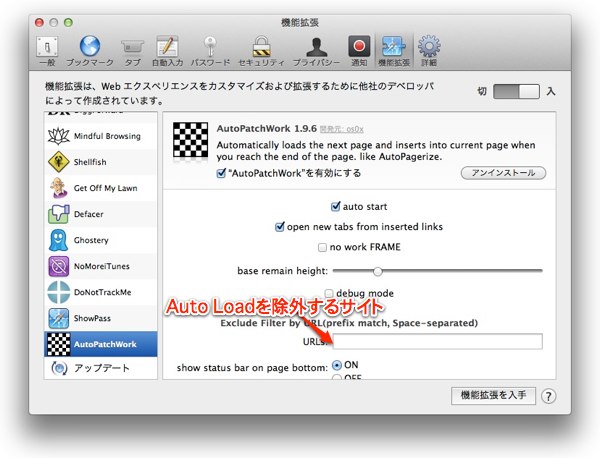The image size is (600, 458).
Task: Open the Notifications (通知) red dot pane
Action: pyautogui.click(x=359, y=51)
